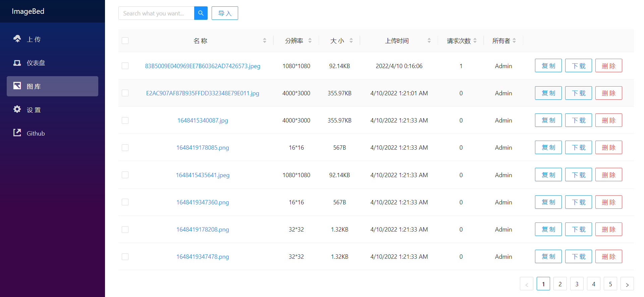Sort table by 所有者 column arrows

[514, 41]
